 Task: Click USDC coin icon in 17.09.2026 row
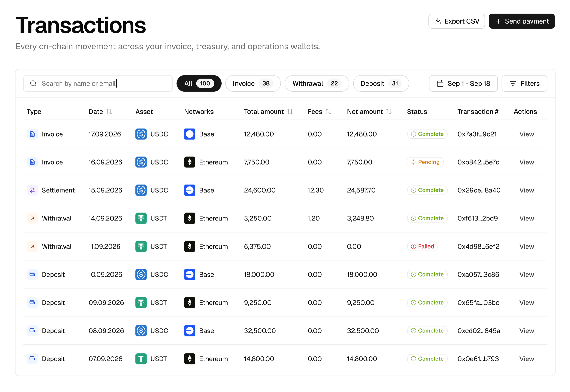coord(141,134)
